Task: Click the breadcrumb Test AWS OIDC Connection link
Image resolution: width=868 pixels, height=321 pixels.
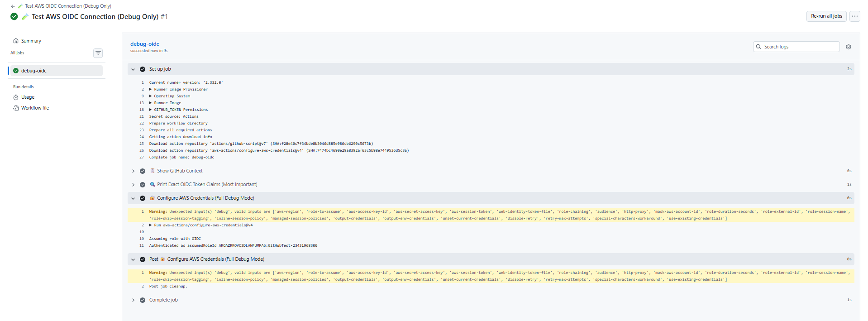Action: [x=68, y=6]
